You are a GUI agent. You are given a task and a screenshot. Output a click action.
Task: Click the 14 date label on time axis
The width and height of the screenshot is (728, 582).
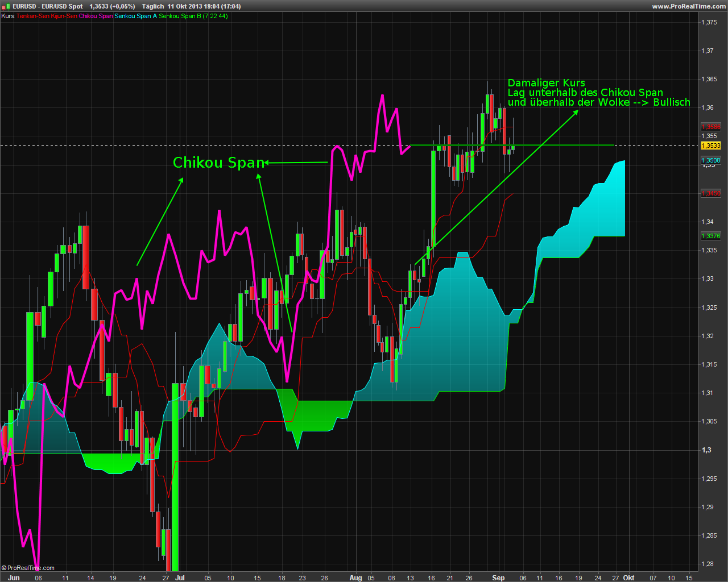pyautogui.click(x=90, y=578)
